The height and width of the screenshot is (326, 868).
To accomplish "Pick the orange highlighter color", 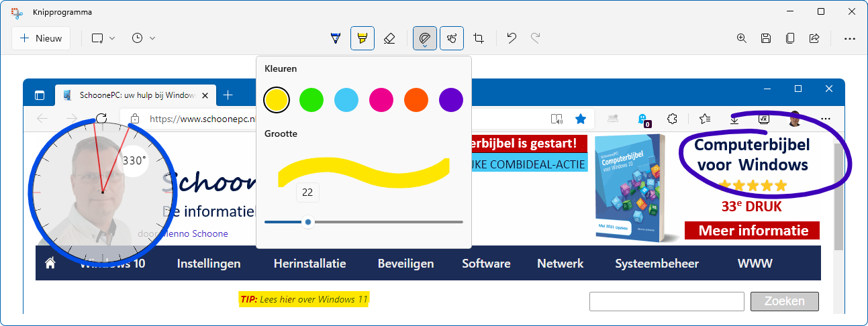I will point(416,99).
